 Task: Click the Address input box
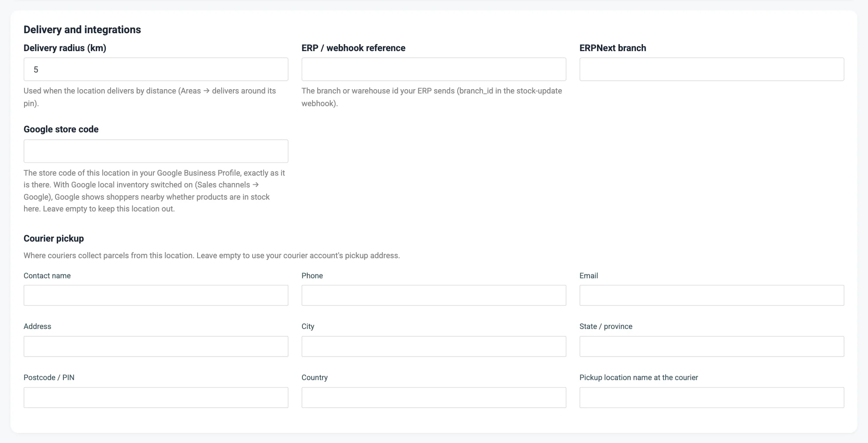pos(156,346)
